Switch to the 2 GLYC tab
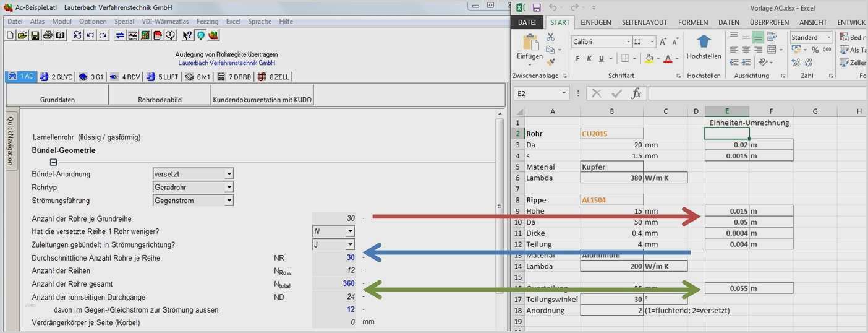 pyautogui.click(x=56, y=77)
